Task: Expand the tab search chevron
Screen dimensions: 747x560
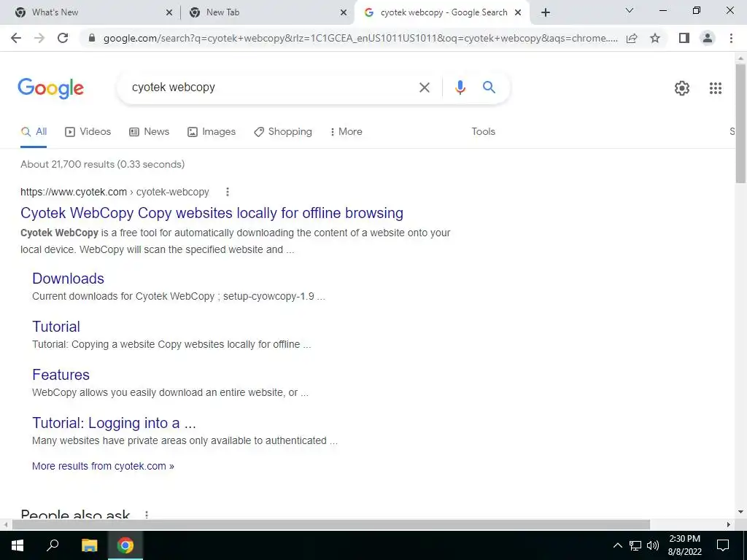Action: click(630, 10)
